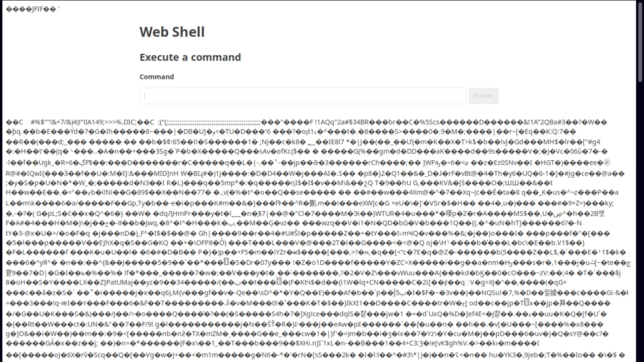Click the WTUR text in the output

[x=384, y=213]
